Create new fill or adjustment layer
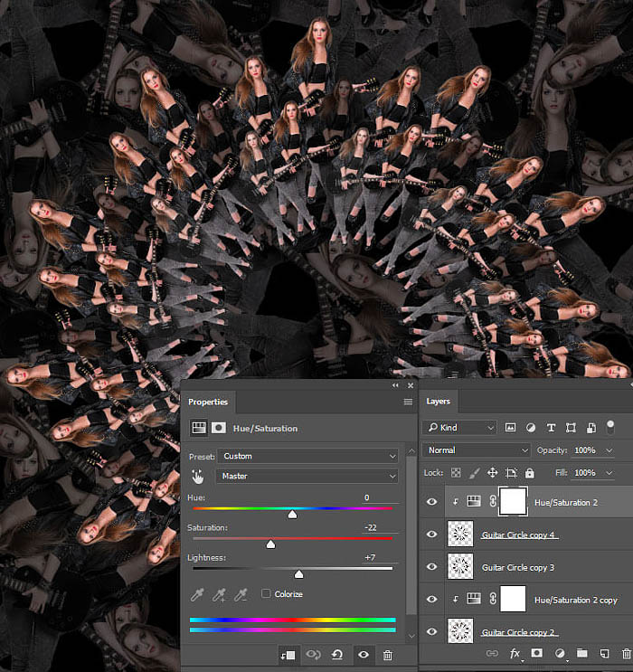 point(560,653)
